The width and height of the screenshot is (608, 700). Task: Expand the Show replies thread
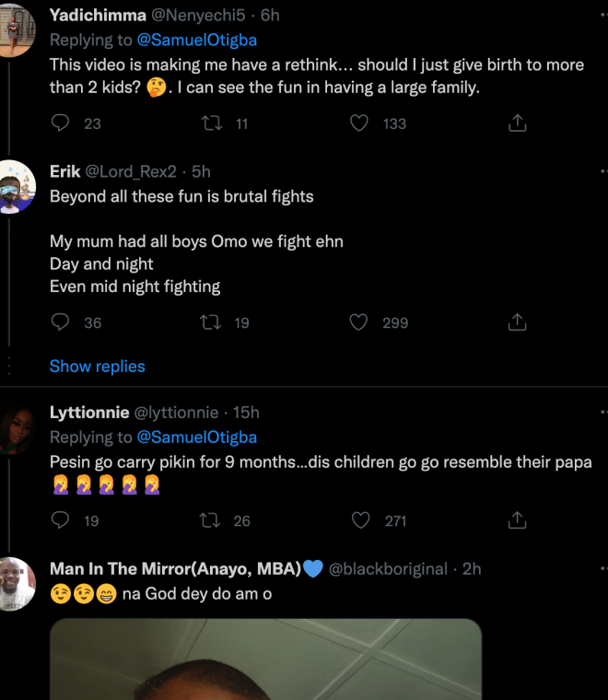(x=98, y=367)
